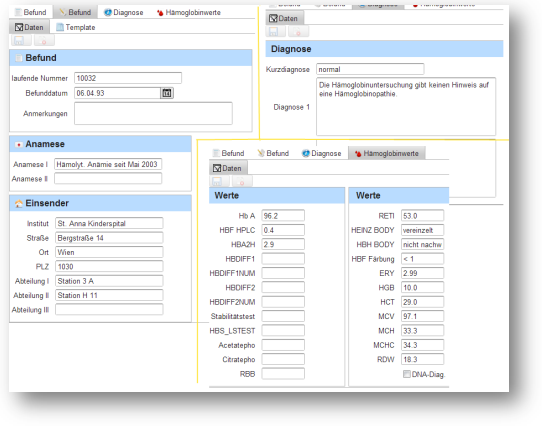Click the Diagnose 1 text area
The image size is (542, 426).
click(406, 106)
